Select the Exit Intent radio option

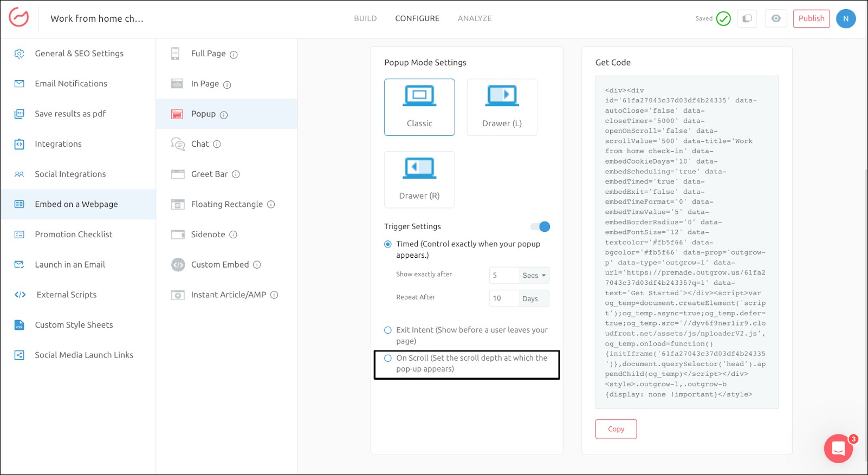[x=388, y=330]
